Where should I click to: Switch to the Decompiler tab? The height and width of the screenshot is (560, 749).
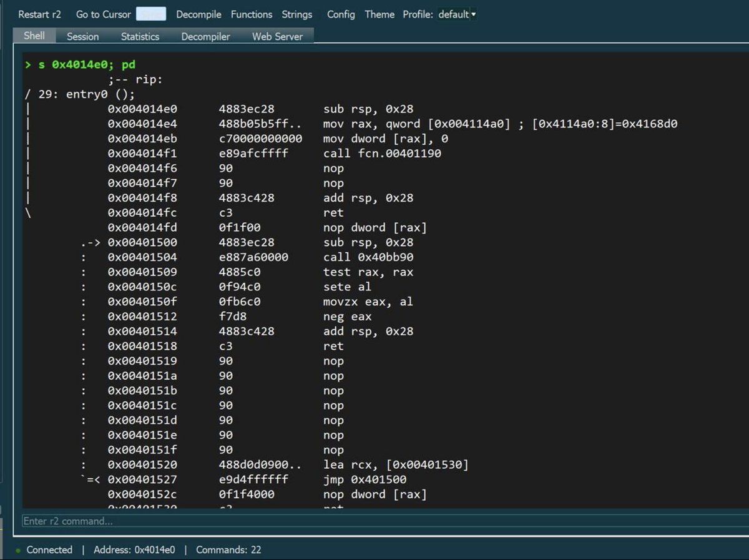pos(206,36)
